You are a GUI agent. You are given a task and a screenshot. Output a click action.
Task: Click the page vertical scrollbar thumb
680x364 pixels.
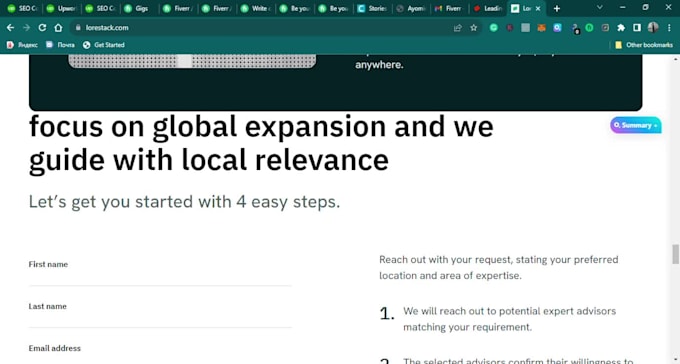click(675, 254)
